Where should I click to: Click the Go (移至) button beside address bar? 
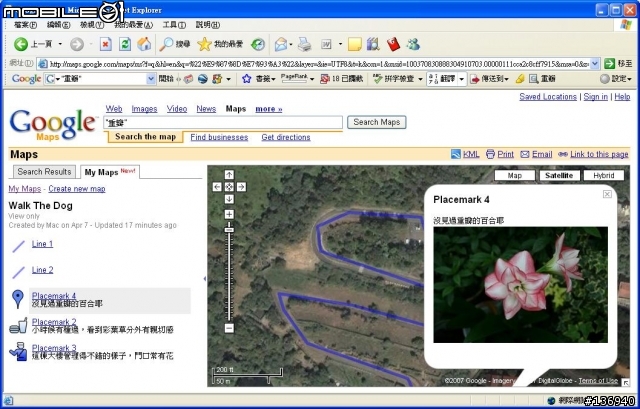(x=618, y=64)
